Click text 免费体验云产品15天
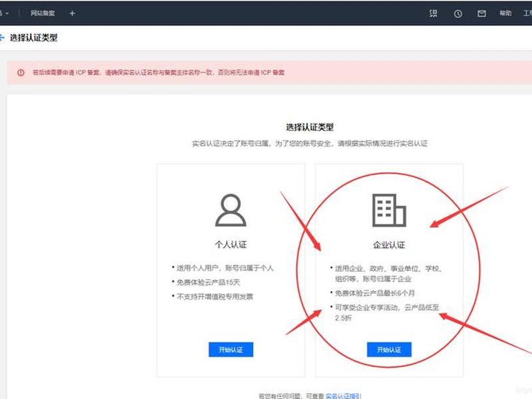 (208, 282)
